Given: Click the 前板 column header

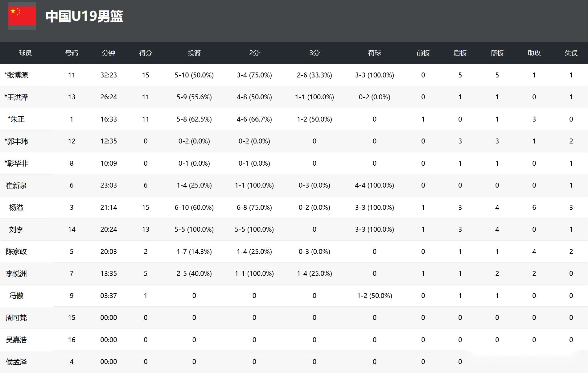Looking at the screenshot, I should (x=423, y=53).
